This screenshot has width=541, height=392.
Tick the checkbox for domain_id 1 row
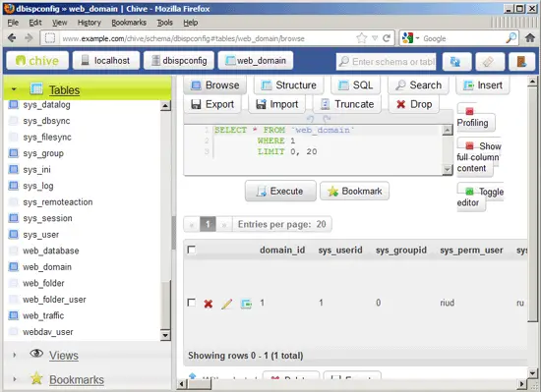pyautogui.click(x=191, y=303)
